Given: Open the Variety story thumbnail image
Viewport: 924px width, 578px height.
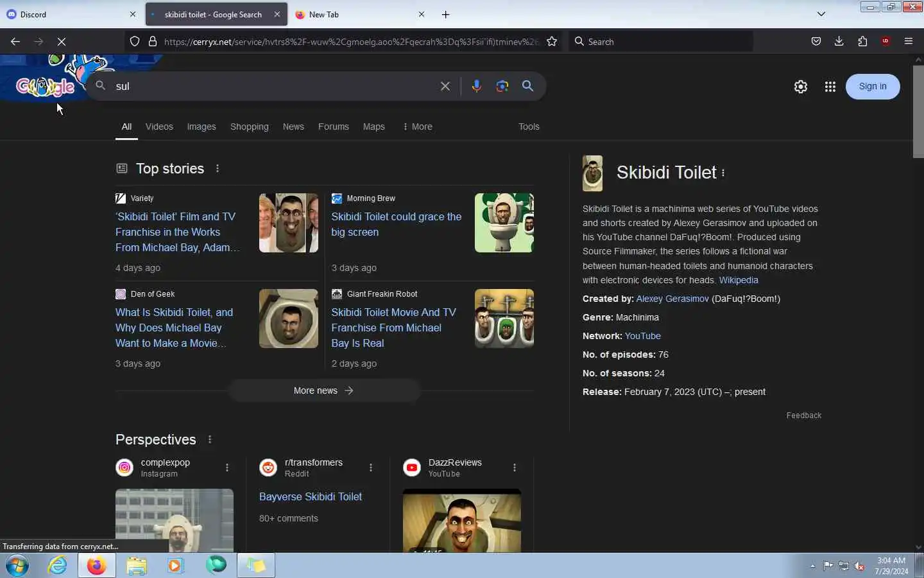Looking at the screenshot, I should (x=289, y=223).
